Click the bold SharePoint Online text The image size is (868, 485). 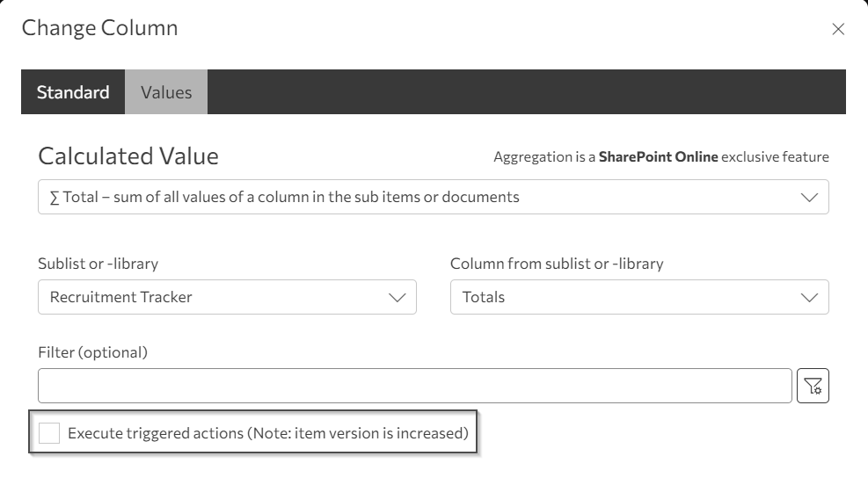tap(659, 157)
